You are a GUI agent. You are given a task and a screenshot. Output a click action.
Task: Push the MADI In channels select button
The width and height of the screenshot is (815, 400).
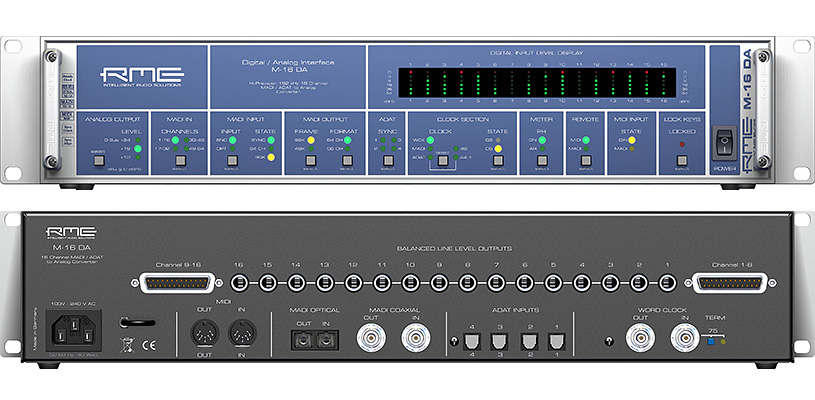[180, 161]
